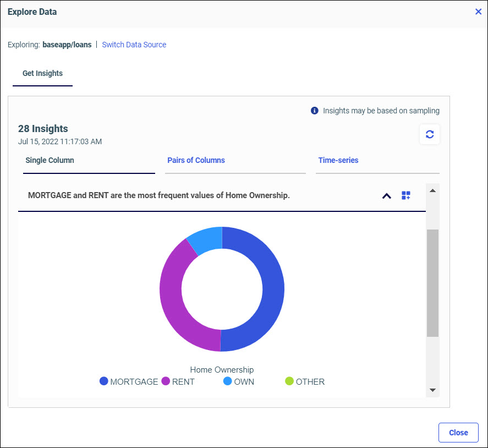Toggle OWN legend marker

click(228, 381)
